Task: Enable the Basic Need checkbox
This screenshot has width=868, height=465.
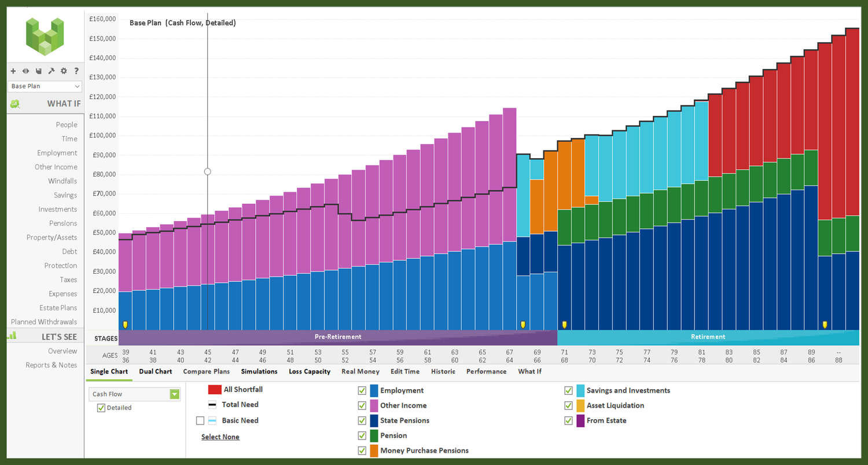Action: coord(200,420)
